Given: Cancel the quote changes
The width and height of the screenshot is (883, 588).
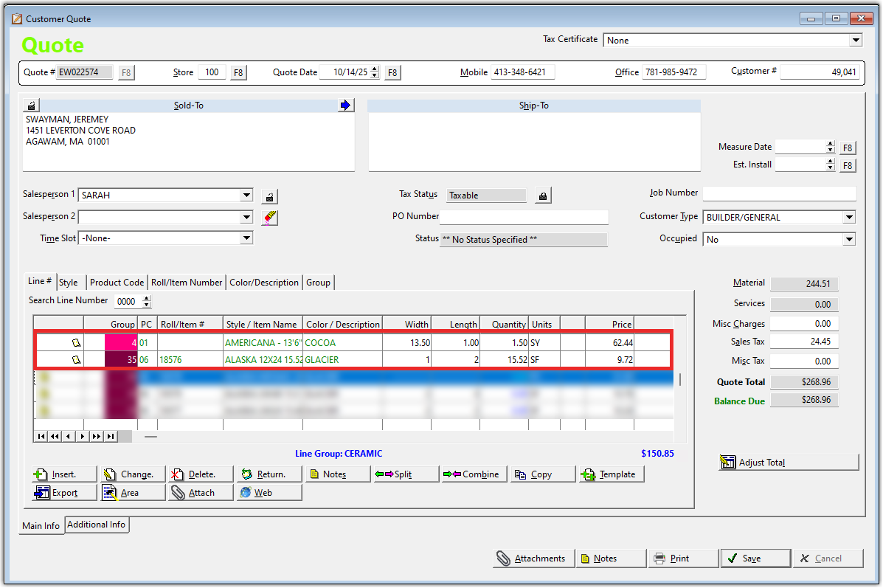Looking at the screenshot, I should point(828,558).
